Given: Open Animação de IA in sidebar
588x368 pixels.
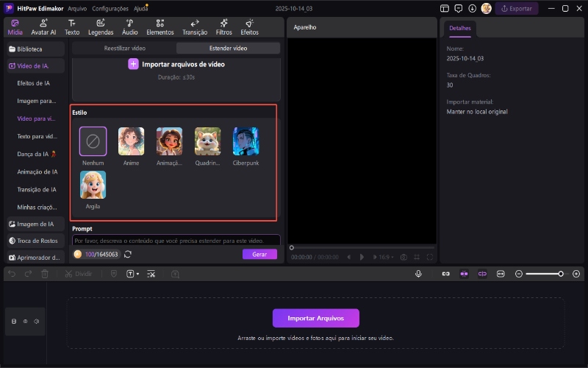Looking at the screenshot, I should point(37,171).
